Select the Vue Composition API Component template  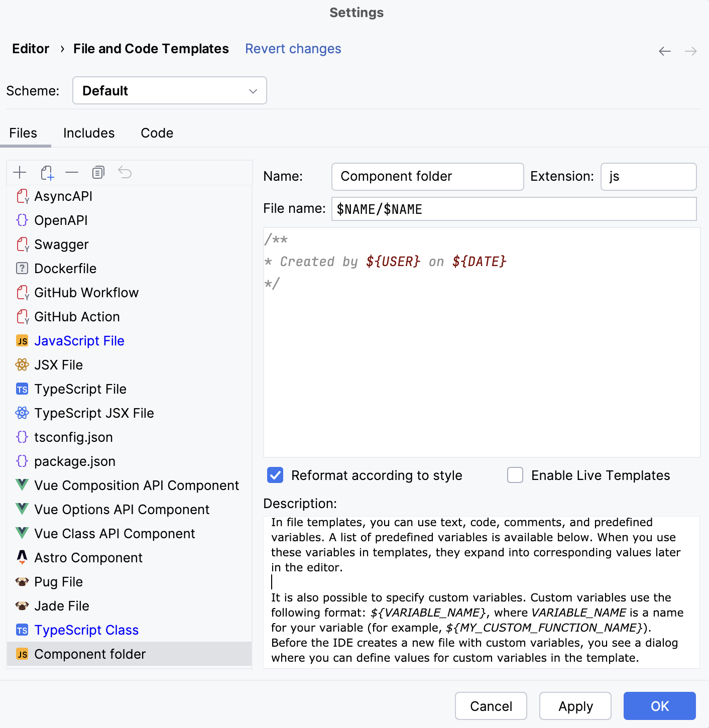[x=136, y=485]
